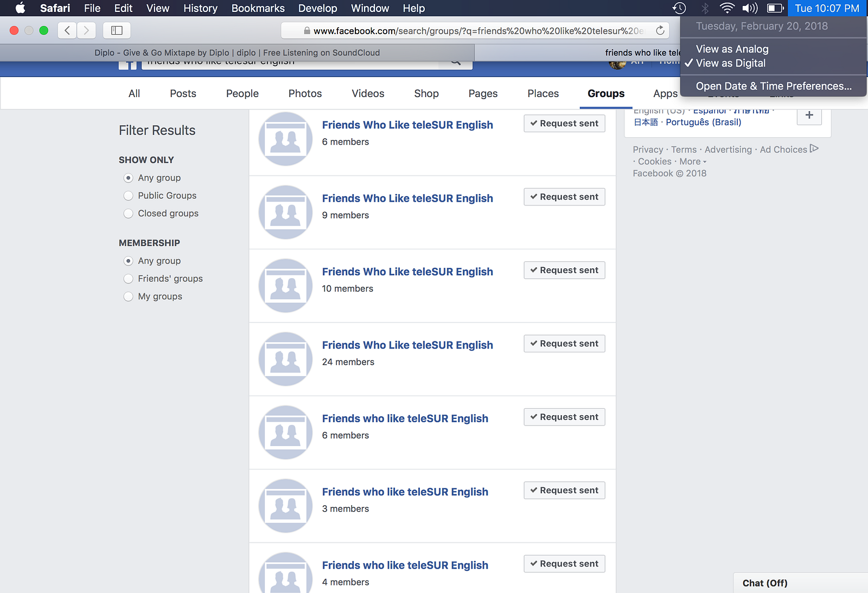This screenshot has height=593, width=868.
Task: Open the Advertising footer link
Action: click(728, 150)
